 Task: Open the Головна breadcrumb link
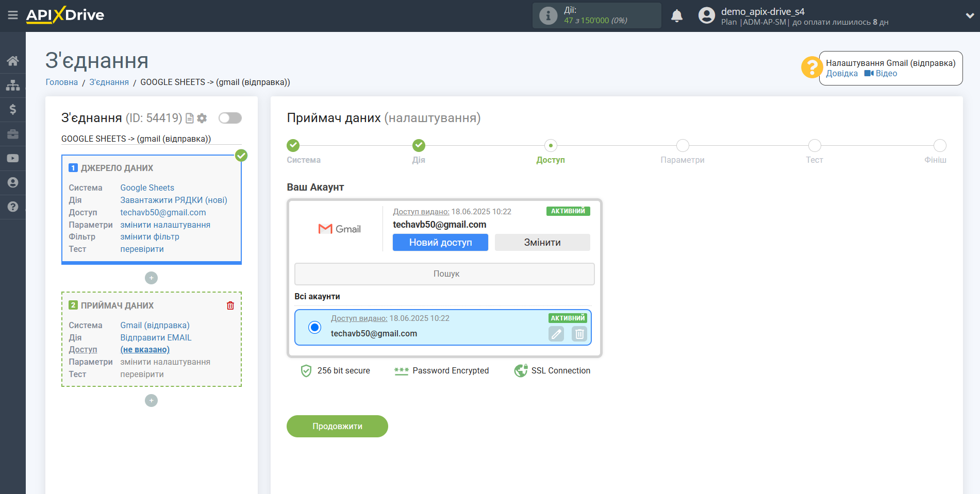click(62, 82)
